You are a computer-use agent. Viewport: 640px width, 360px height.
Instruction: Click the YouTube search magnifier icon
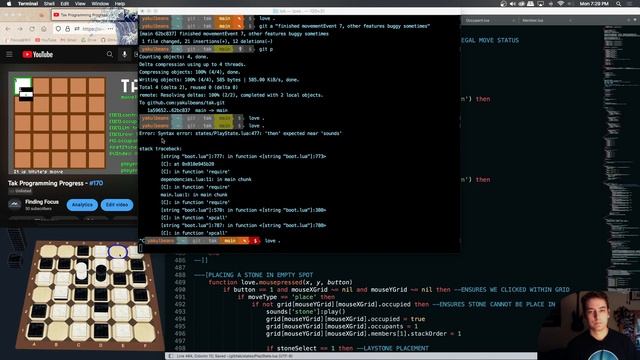click(109, 54)
